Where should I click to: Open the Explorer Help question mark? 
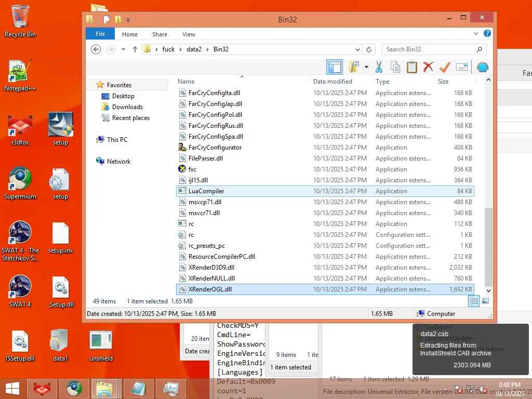tap(487, 33)
